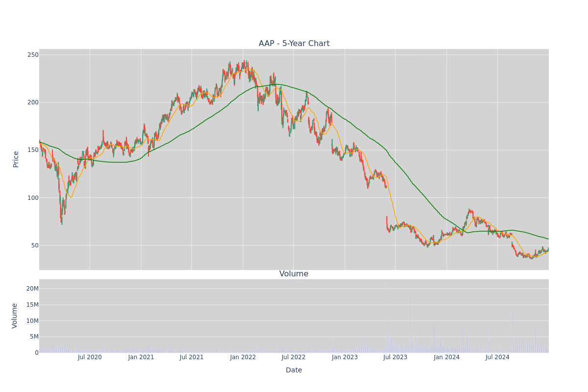Click the 200 price tick label
588x392 pixels.
(x=33, y=102)
